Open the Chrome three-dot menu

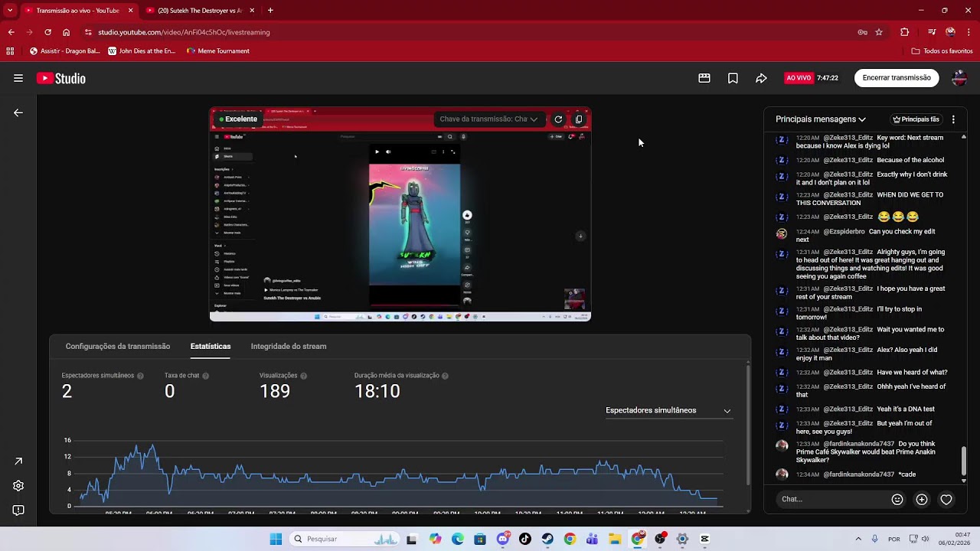[x=969, y=32]
